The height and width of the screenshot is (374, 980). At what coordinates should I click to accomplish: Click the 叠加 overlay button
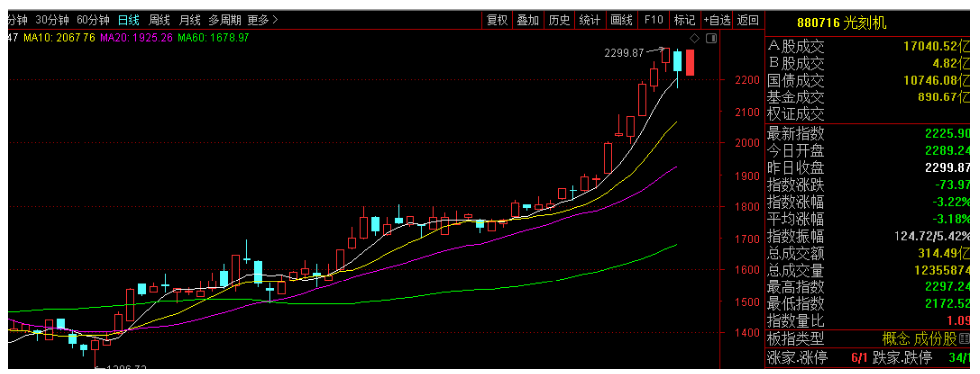pyautogui.click(x=528, y=20)
